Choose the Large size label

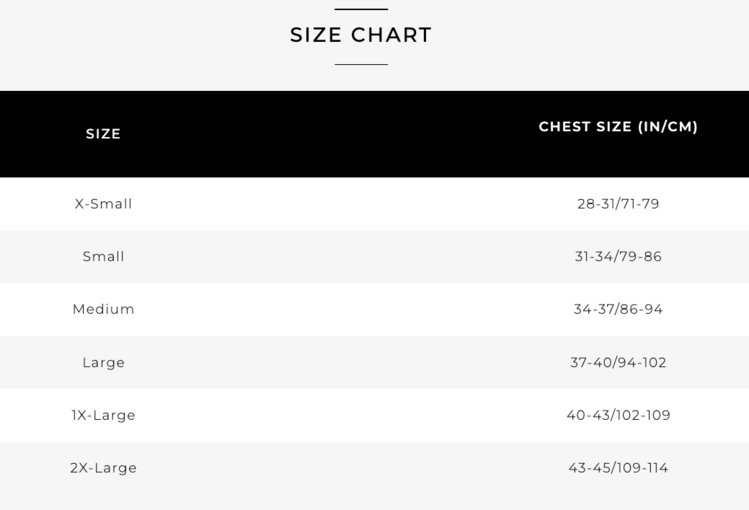click(103, 363)
